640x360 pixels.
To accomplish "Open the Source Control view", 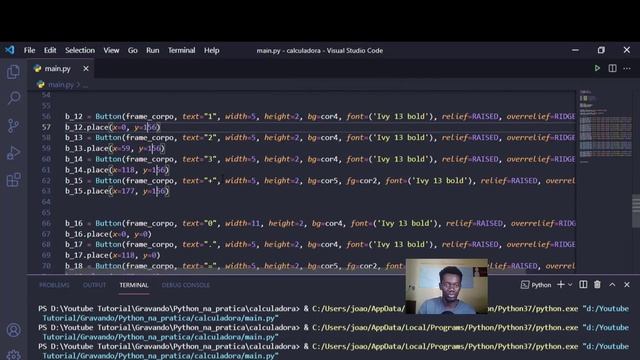I will coord(13,125).
